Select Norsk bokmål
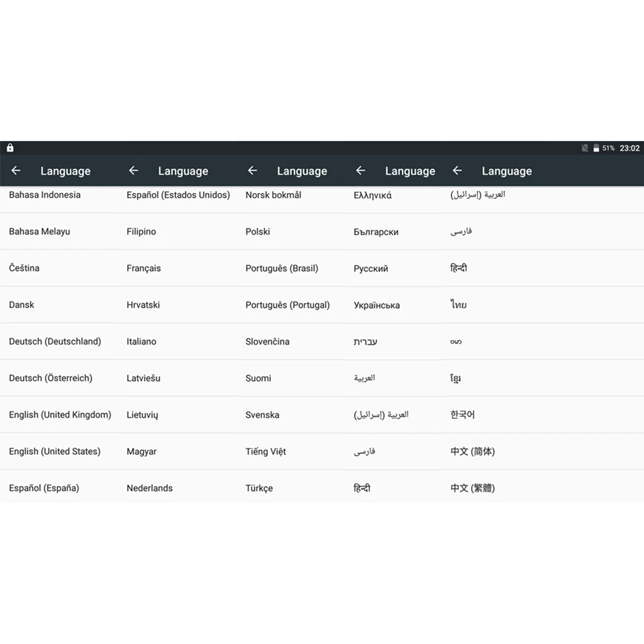The image size is (644, 644). [273, 195]
